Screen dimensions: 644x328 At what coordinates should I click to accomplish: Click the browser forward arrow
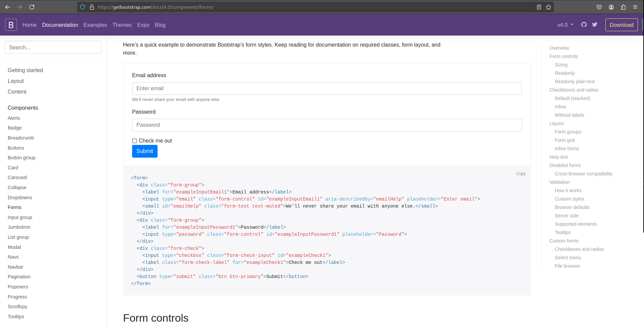click(20, 7)
